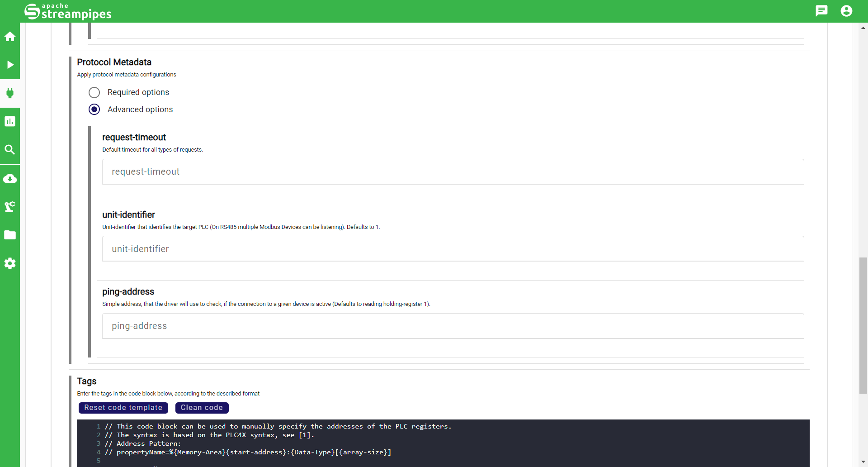The height and width of the screenshot is (467, 868).
Task: Focus the ping-address input field
Action: (x=453, y=326)
